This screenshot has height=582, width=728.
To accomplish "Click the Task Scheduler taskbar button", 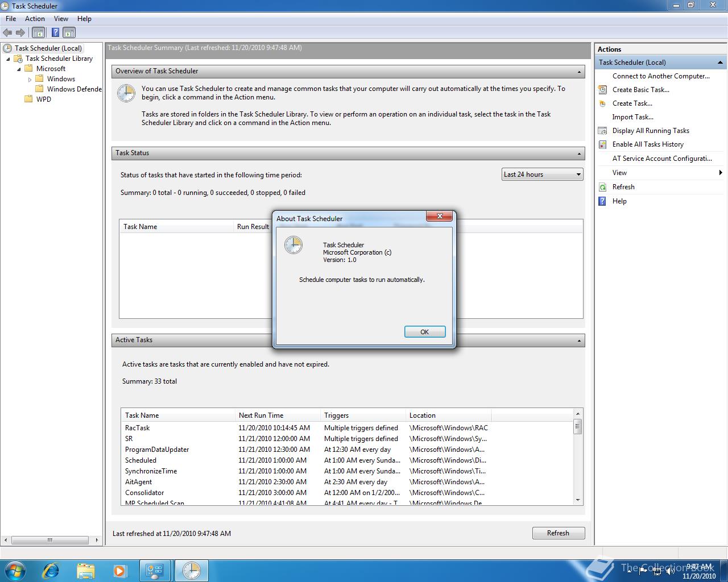I will pos(191,570).
